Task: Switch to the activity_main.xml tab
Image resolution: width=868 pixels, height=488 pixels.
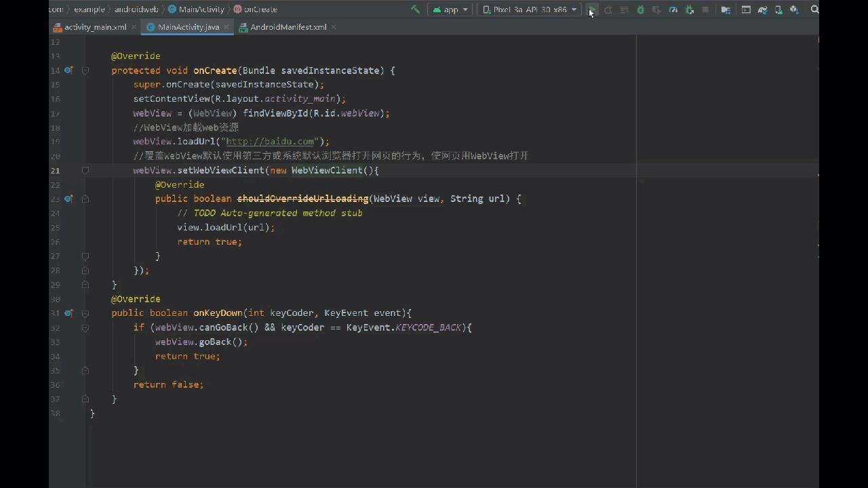Action: 95,27
